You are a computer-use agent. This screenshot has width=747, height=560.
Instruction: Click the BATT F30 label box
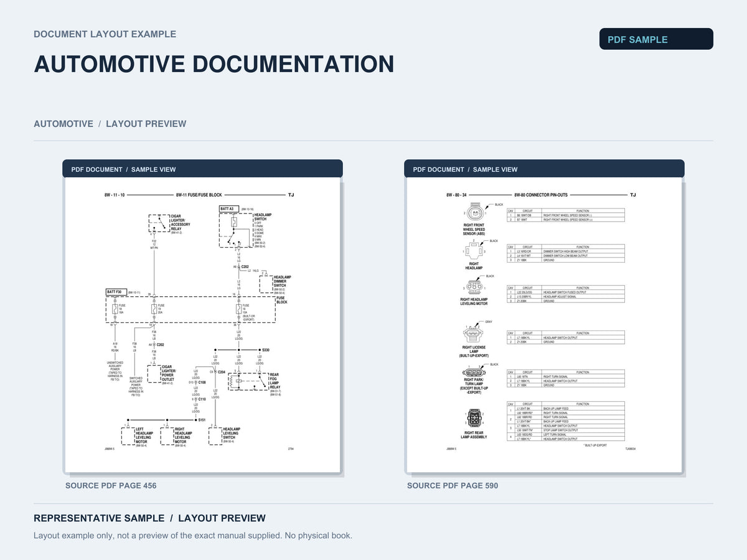coord(116,292)
